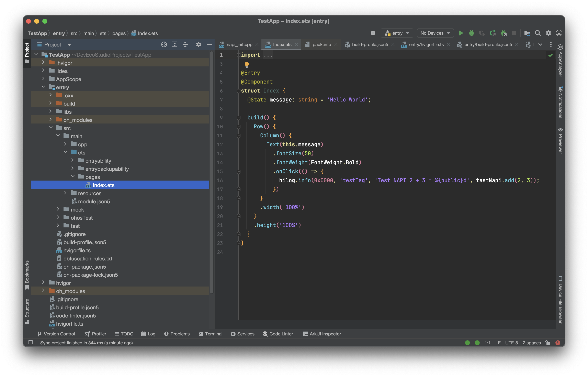
Task: Toggle Bookmarks tool window vertical tab
Action: 27,275
